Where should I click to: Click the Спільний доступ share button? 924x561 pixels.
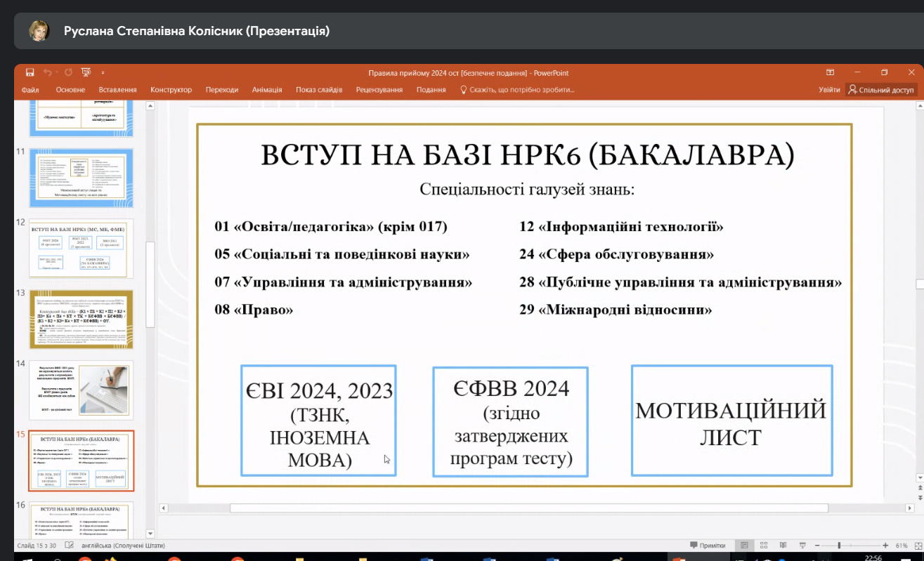click(x=881, y=90)
